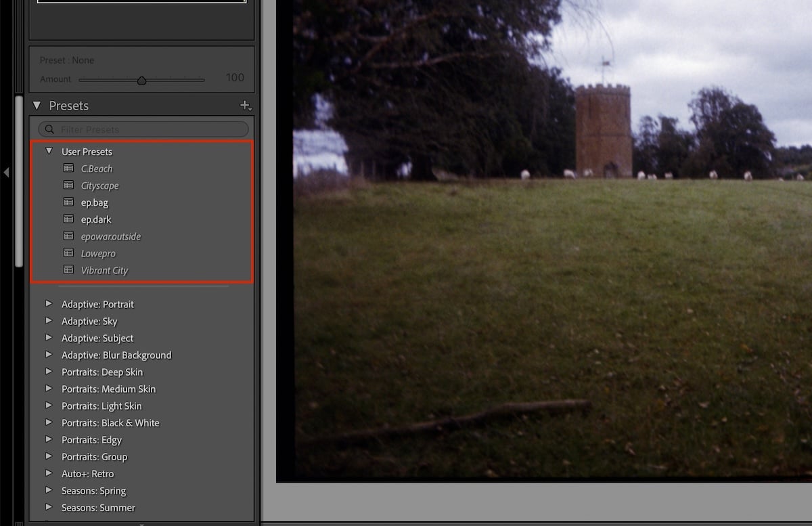Viewport: 812px width, 526px height.
Task: Collapse the Presets panel disclosure triangle
Action: 37,106
